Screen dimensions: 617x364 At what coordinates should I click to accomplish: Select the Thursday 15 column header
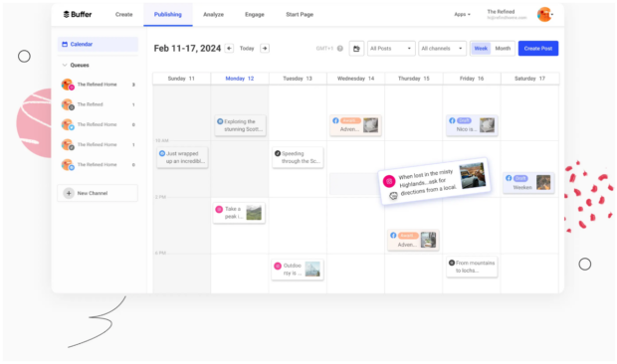[414, 79]
